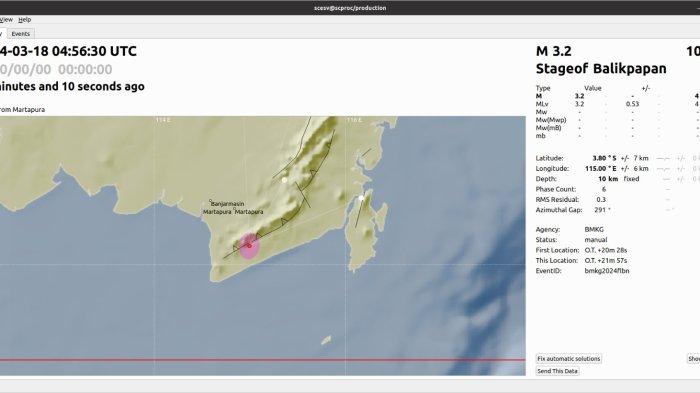Viewport: 700px width, 393px height.
Task: Click the Latitude value 3.80 S
Action: 604,158
